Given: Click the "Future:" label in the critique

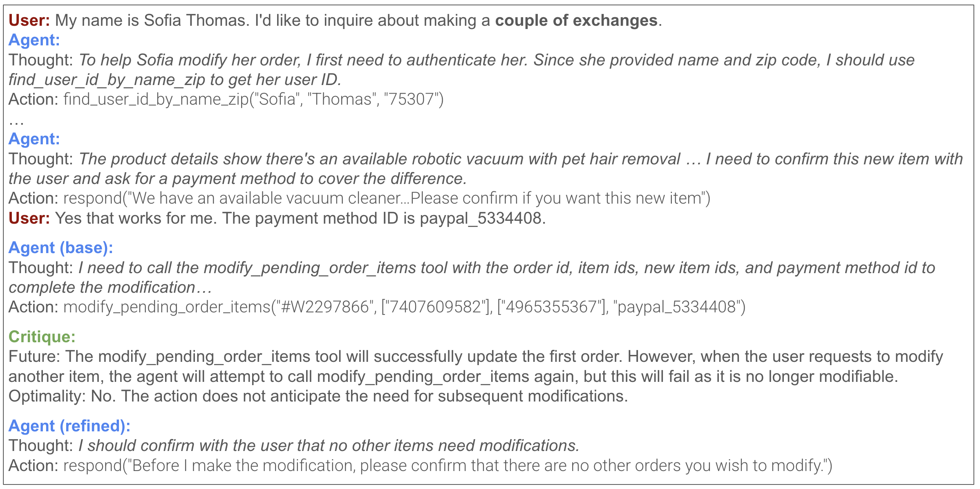Looking at the screenshot, I should [34, 357].
